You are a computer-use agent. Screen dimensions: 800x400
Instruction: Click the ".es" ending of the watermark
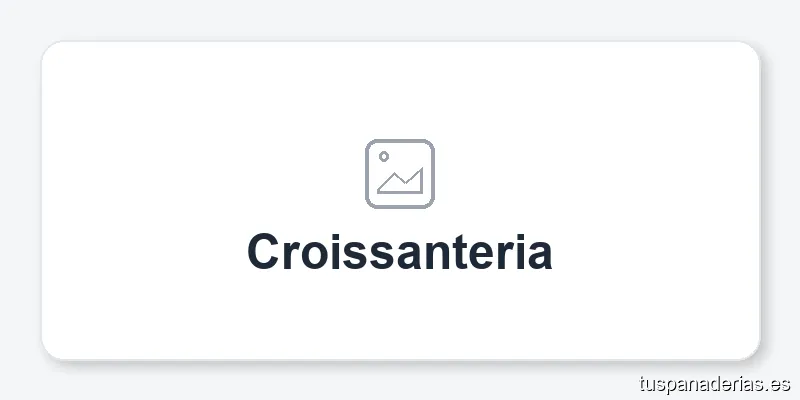click(778, 383)
